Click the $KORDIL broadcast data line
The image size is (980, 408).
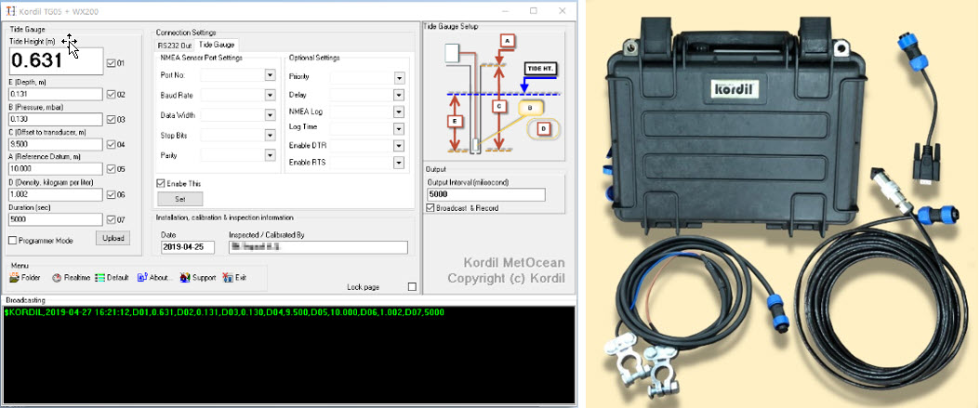[224, 311]
